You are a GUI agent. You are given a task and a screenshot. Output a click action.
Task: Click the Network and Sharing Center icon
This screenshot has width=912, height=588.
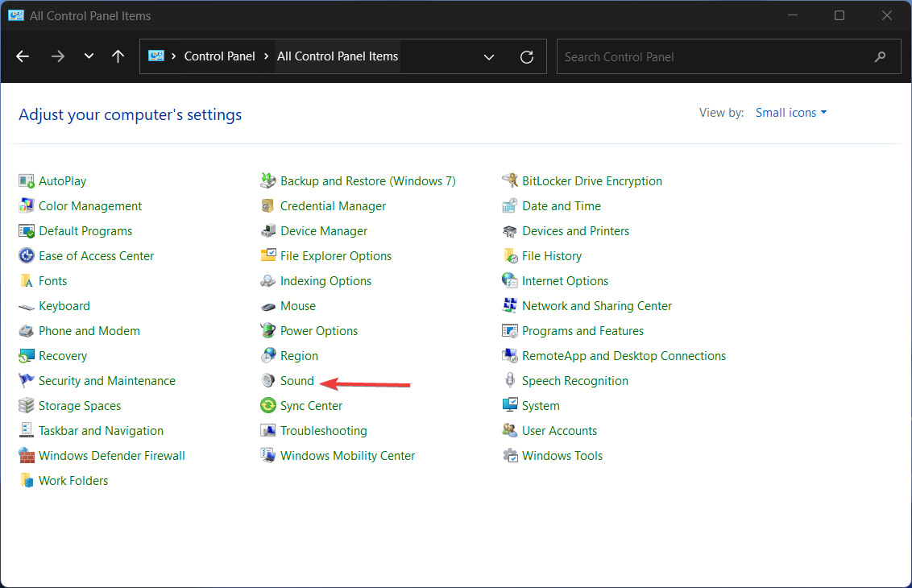pyautogui.click(x=510, y=306)
